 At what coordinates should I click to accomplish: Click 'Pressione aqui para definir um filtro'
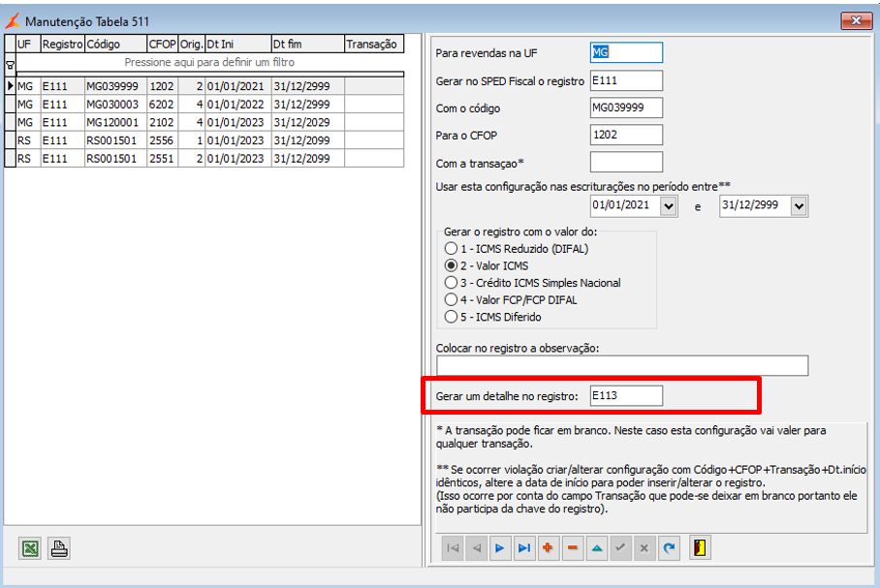point(209,62)
